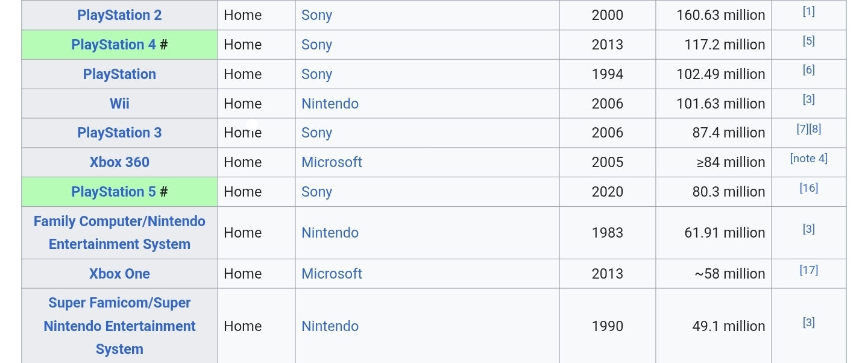Viewport: 868px width, 363px height.
Task: Click the Xbox One link
Action: 119,274
